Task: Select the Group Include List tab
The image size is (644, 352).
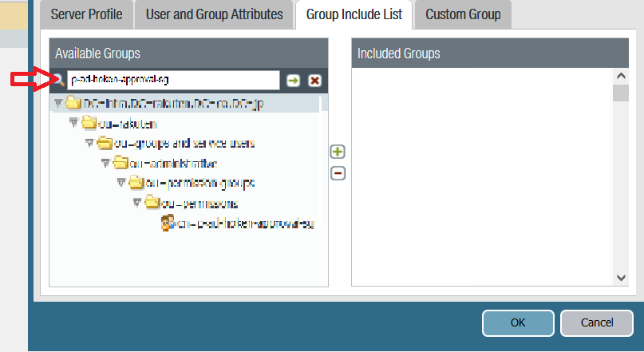Action: tap(354, 14)
